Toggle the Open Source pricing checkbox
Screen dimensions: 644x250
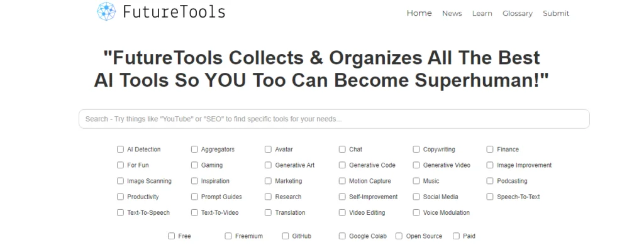pyautogui.click(x=399, y=236)
